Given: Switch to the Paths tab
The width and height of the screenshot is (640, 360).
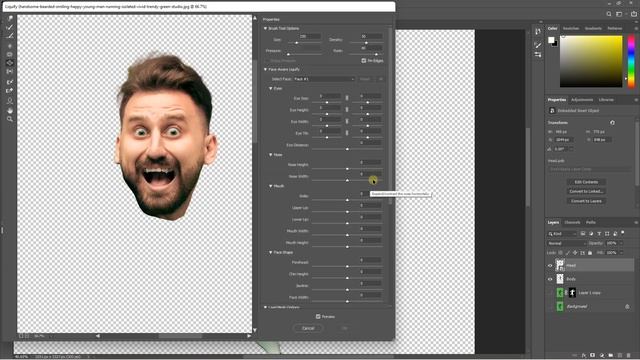Looking at the screenshot, I should [591, 222].
